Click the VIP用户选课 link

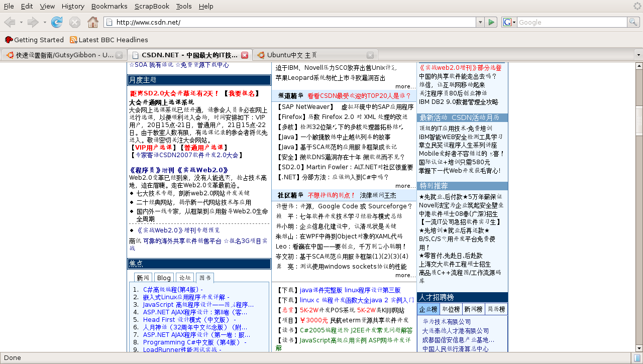point(153,148)
